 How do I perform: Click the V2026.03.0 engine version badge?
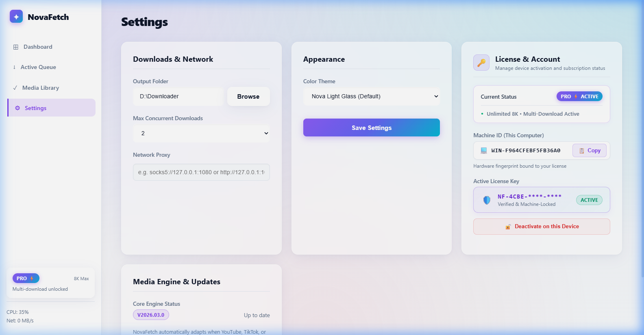pos(151,315)
